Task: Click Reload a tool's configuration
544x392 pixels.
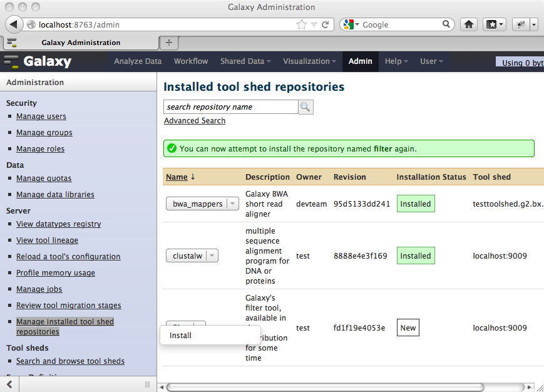Action: coord(68,257)
